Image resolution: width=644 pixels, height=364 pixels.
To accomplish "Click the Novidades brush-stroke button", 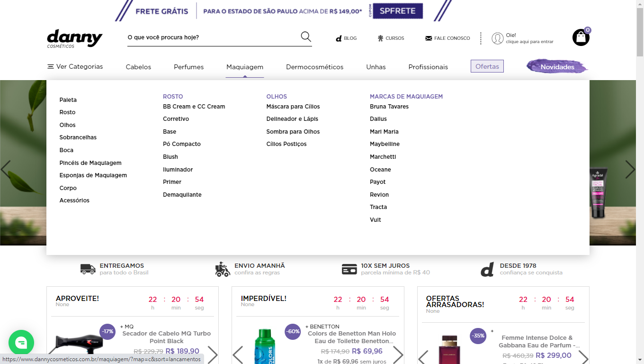I will click(557, 67).
